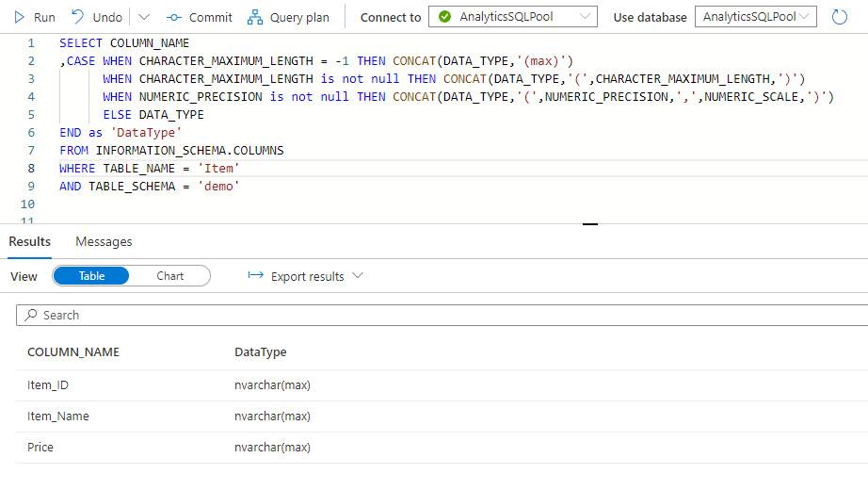This screenshot has height=490, width=868.
Task: Sort by COLUMN_NAME header
Action: 73,351
